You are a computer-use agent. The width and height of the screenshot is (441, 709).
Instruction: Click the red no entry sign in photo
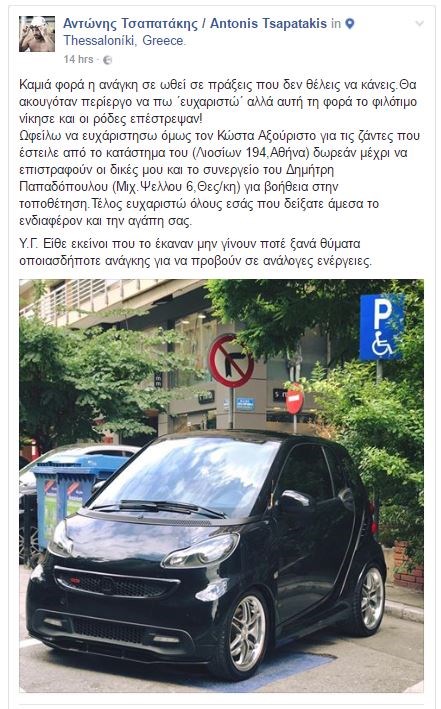tap(294, 400)
